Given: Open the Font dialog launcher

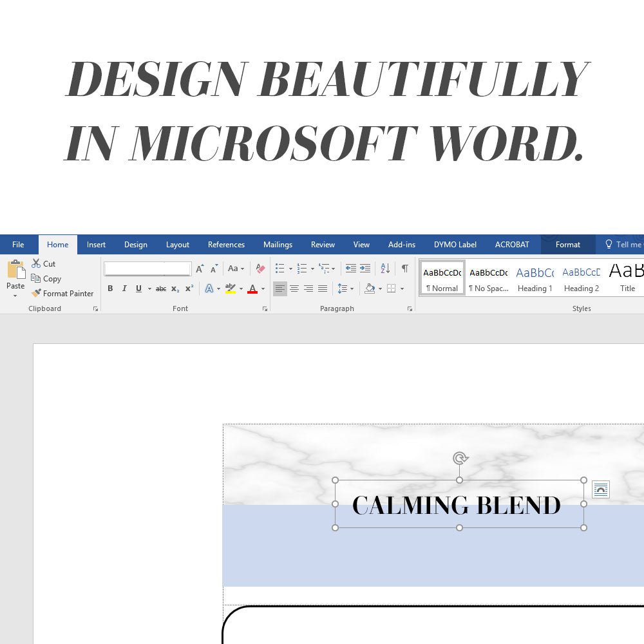Looking at the screenshot, I should 265,309.
